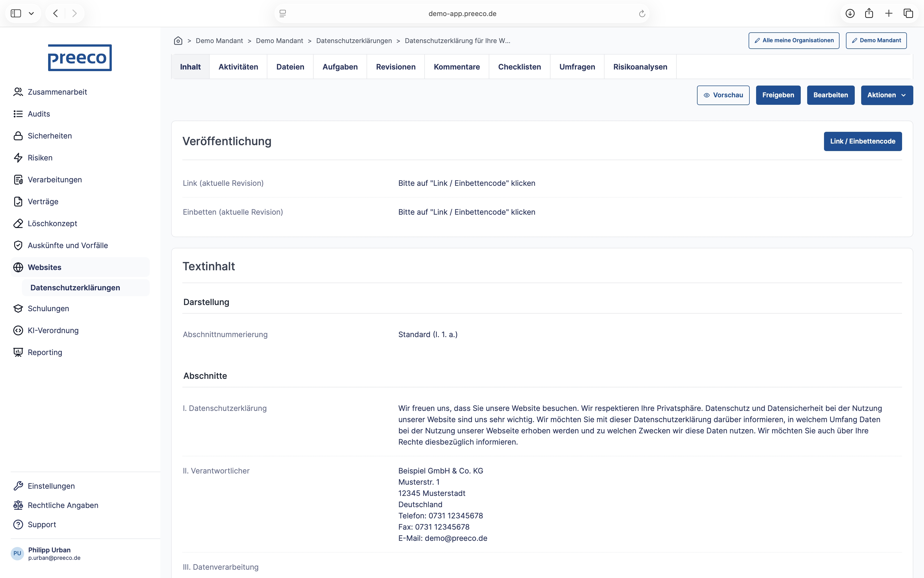This screenshot has width=924, height=578.
Task: Expand the Aktionen dropdown
Action: tap(887, 95)
